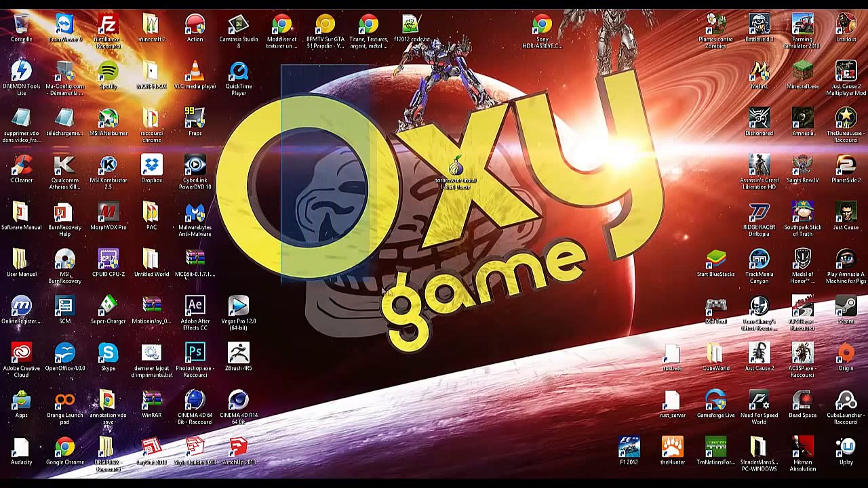Open the Dishonored shortcut
This screenshot has width=868, height=488.
tap(759, 119)
